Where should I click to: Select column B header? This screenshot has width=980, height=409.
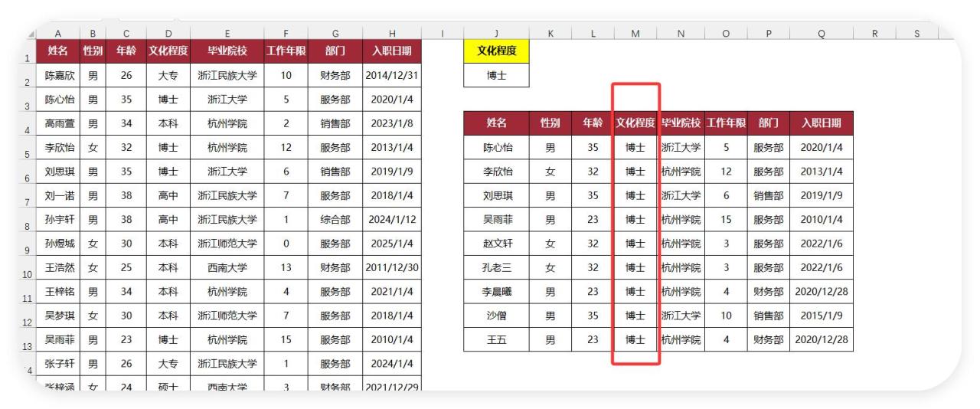(93, 34)
